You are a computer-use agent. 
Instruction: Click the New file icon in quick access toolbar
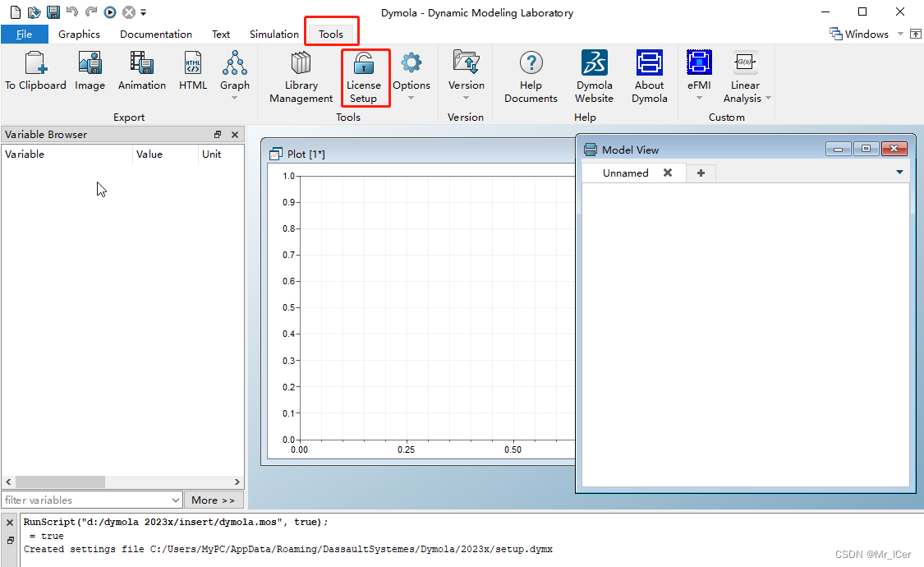click(x=16, y=12)
